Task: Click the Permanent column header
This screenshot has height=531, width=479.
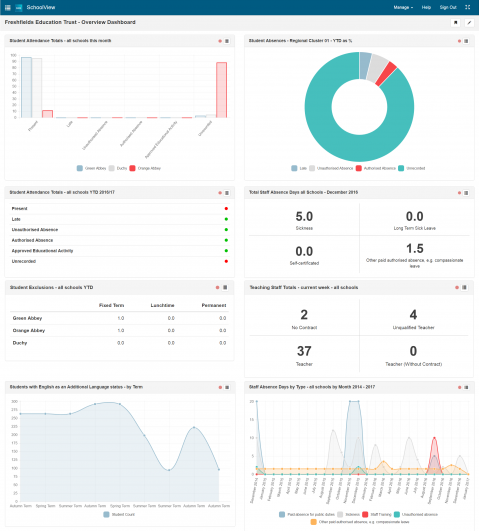Action: point(214,305)
